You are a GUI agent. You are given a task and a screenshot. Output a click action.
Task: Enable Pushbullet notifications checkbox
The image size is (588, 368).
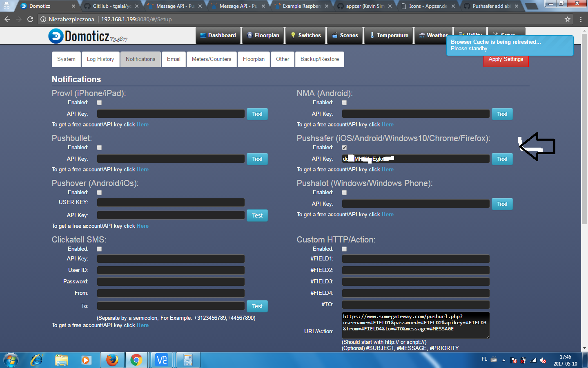pos(99,148)
